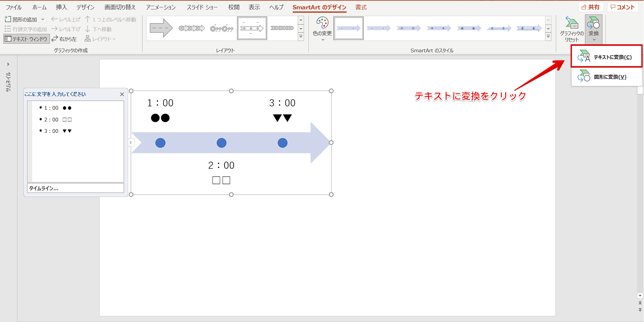Switch to the 校閲 tab

(x=234, y=7)
